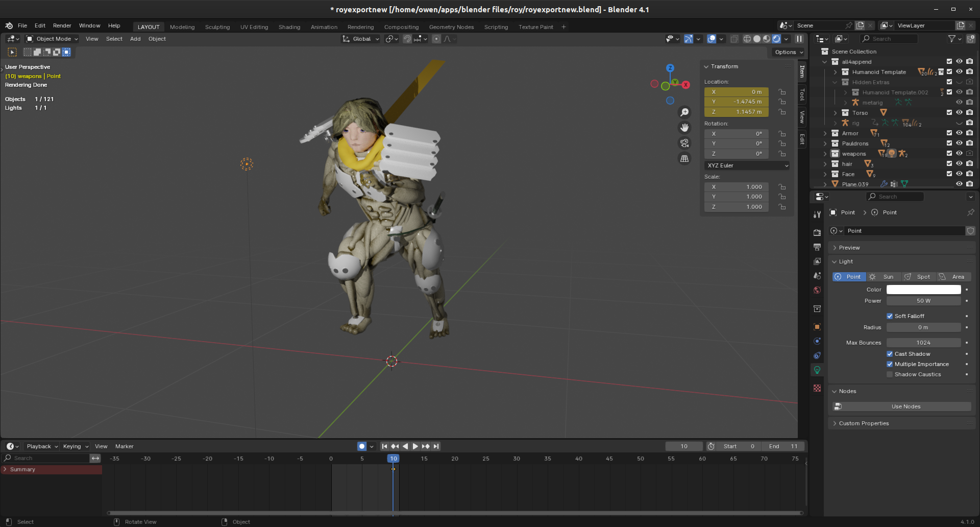Open Physics properties tab icon
The height and width of the screenshot is (527, 980).
pyautogui.click(x=817, y=341)
